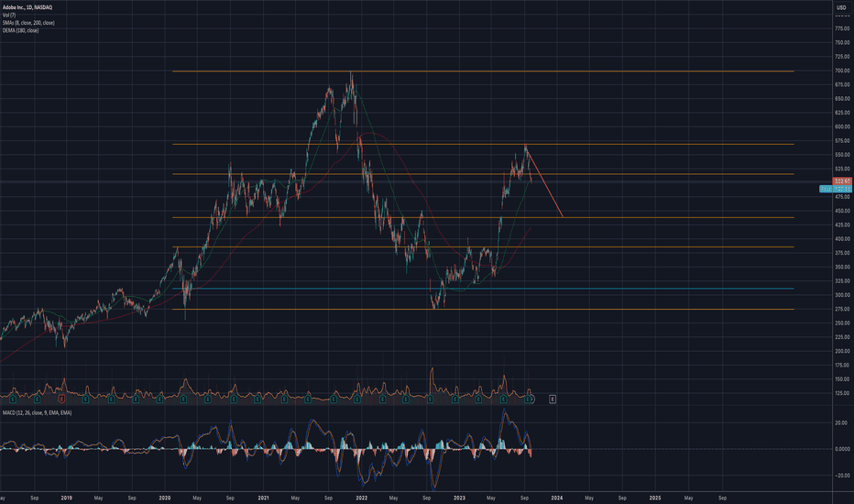This screenshot has height=504, width=854.
Task: Click the 200.00 price axis label
Action: pos(842,351)
